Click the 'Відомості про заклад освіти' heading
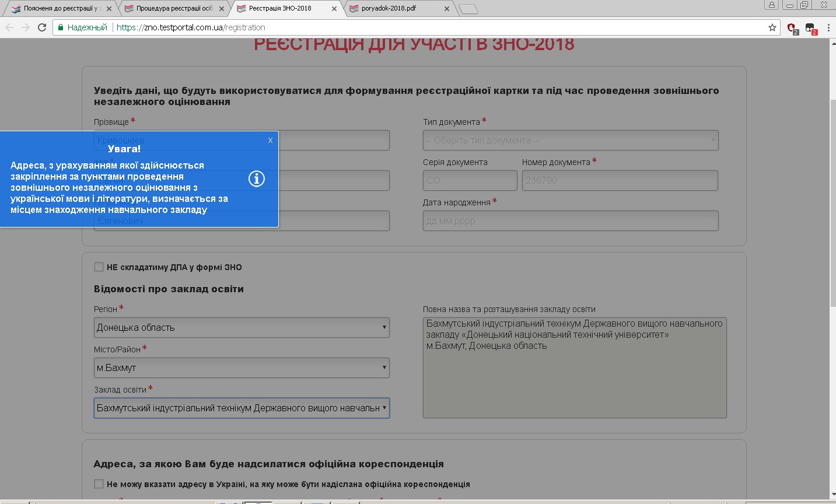 (169, 289)
